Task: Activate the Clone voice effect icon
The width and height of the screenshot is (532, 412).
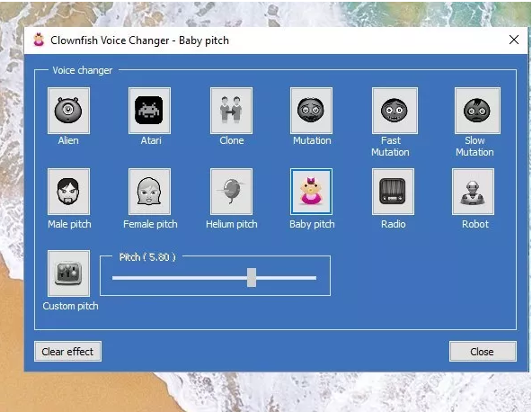Action: point(231,111)
